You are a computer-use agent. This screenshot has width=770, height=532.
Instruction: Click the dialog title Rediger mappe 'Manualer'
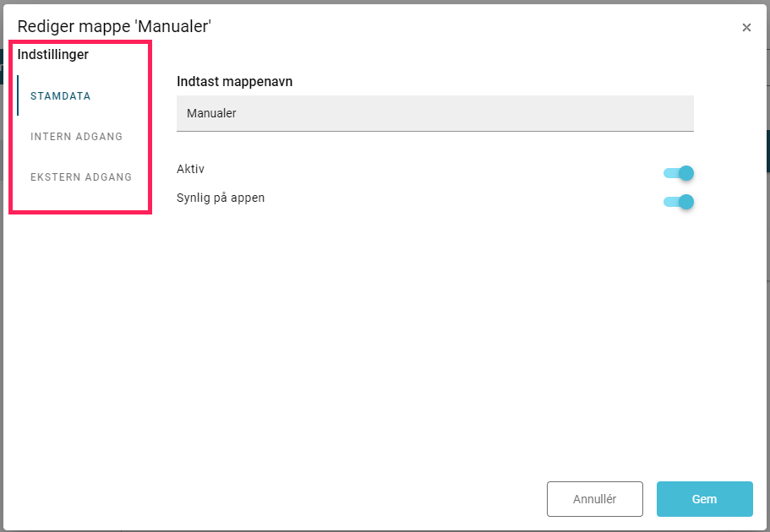coord(114,26)
